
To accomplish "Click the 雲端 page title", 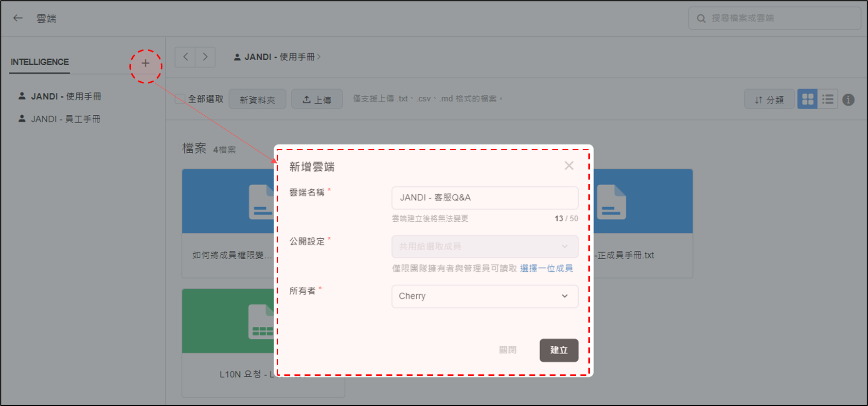I will pos(46,18).
